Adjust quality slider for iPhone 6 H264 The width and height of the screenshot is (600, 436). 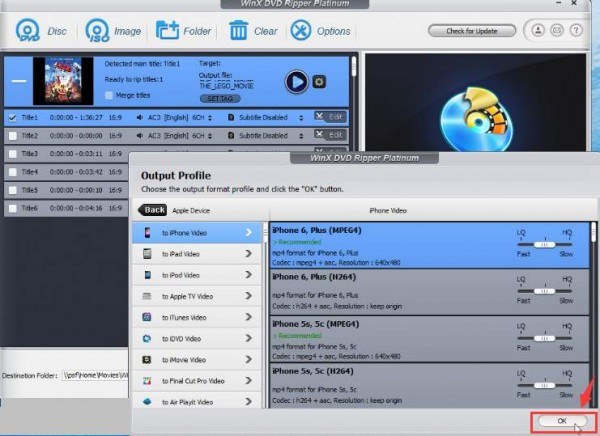tap(545, 291)
